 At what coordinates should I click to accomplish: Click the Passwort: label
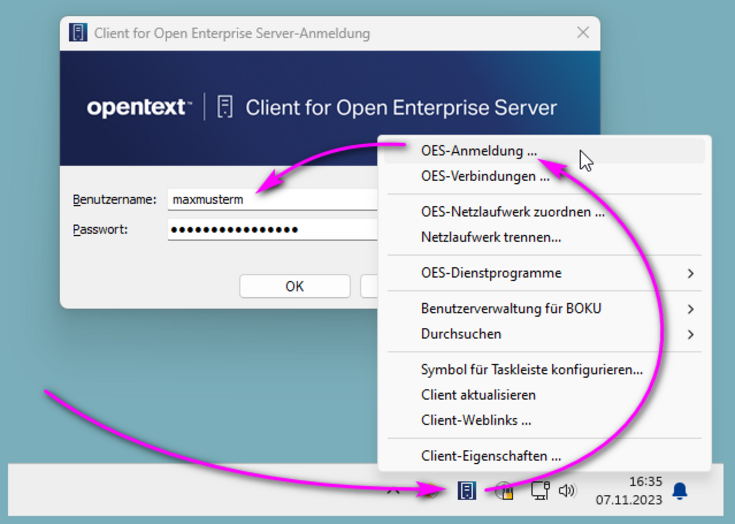pos(100,230)
